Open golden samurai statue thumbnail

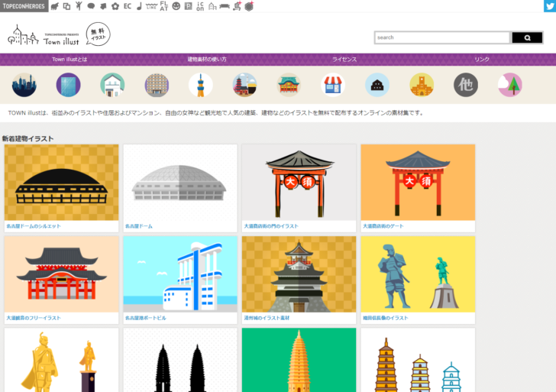tap(61, 360)
